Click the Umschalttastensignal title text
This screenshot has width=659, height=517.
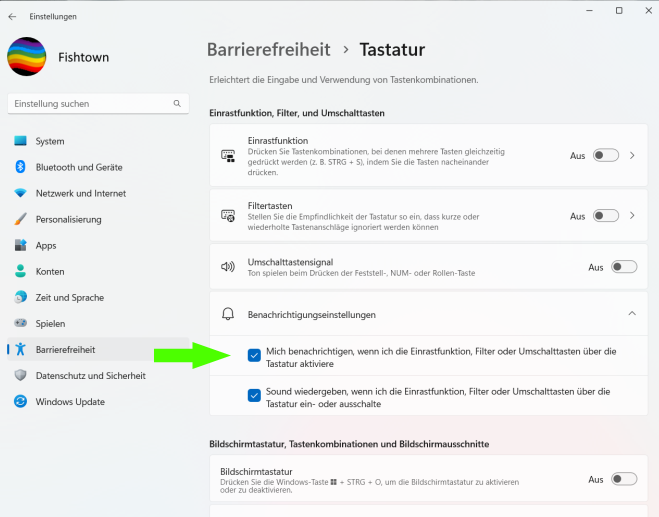click(x=290, y=262)
